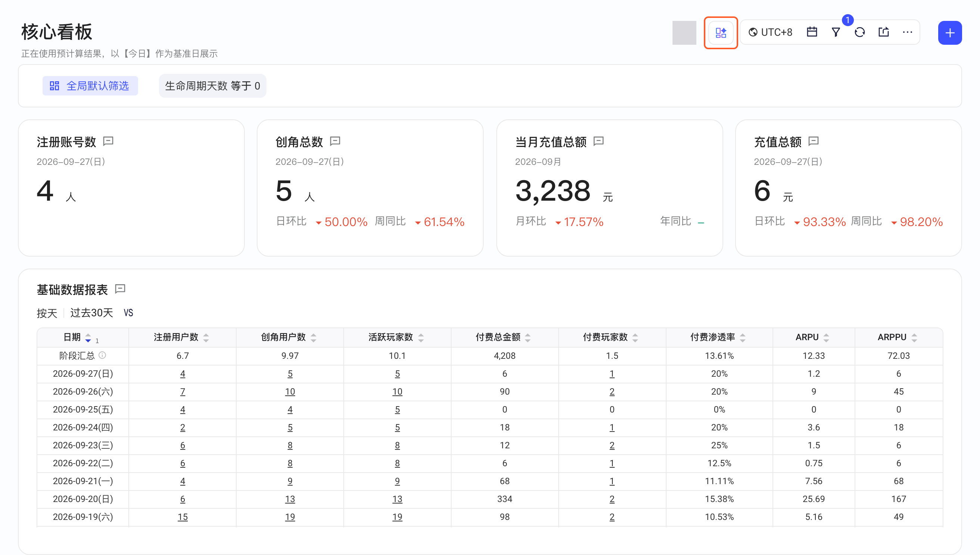The height and width of the screenshot is (555, 980).
Task: Open the more options ellipsis menu
Action: (x=907, y=32)
